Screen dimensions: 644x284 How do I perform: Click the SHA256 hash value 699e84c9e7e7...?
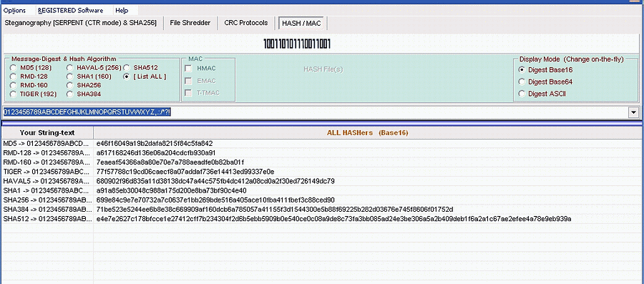[x=215, y=200]
